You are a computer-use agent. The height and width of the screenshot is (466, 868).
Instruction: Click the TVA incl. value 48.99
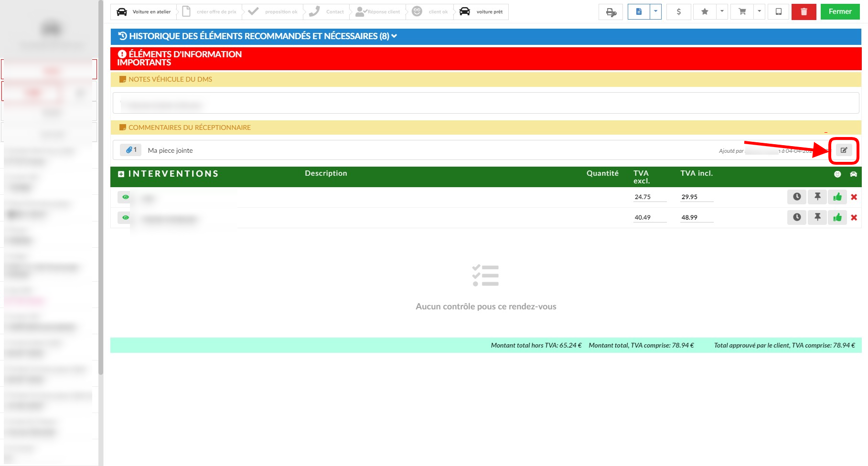tap(697, 218)
